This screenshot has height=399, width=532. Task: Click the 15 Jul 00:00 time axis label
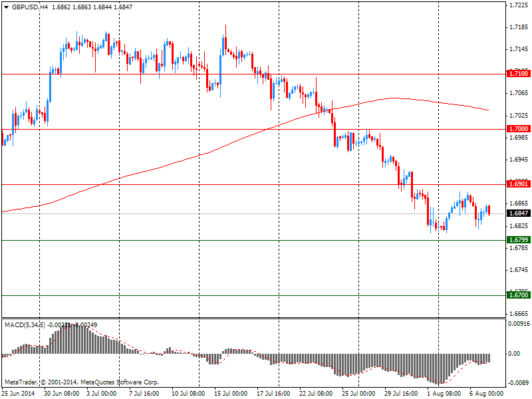pos(231,394)
